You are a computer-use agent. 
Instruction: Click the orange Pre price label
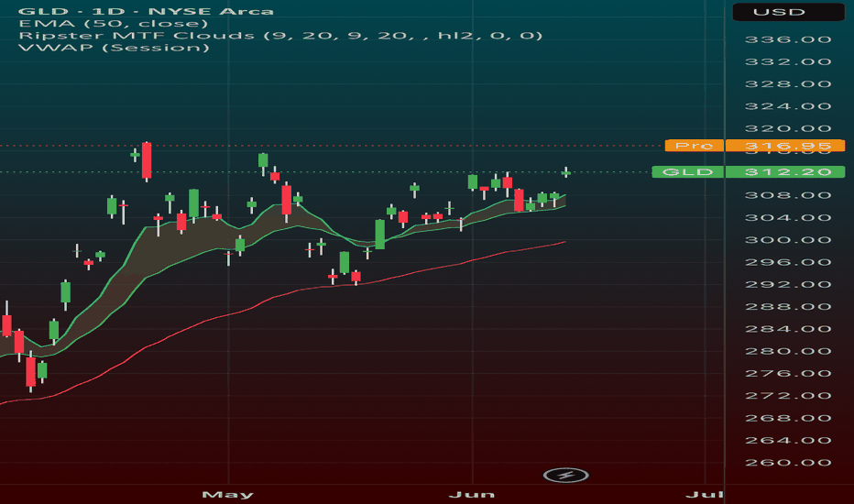coord(694,146)
